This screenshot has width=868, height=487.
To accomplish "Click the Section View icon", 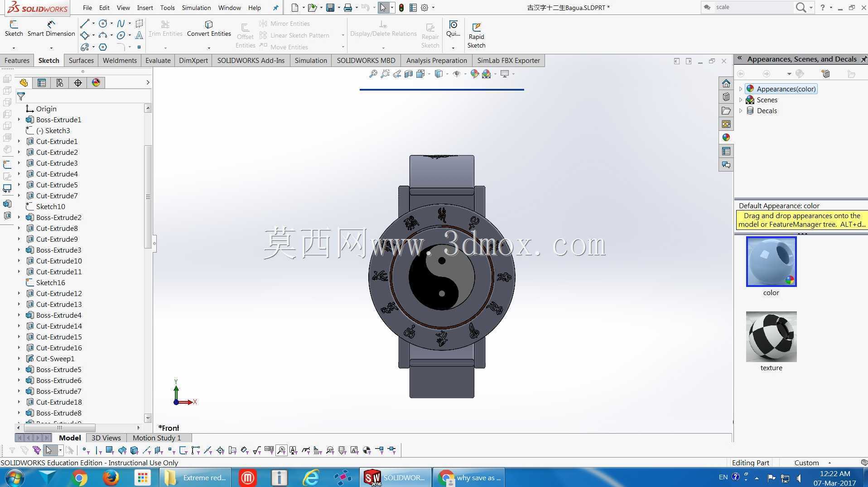I will [x=409, y=74].
